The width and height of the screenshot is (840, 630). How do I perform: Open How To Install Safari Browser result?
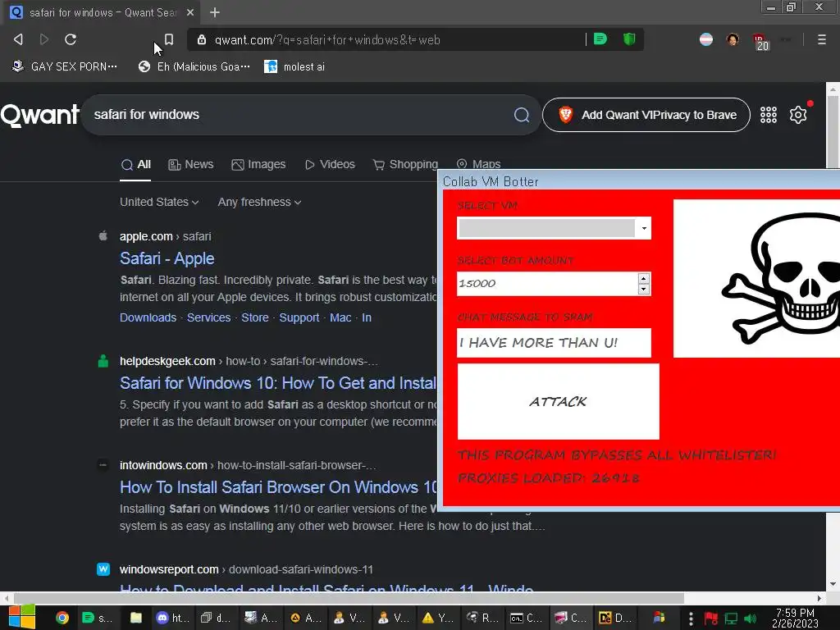click(278, 487)
